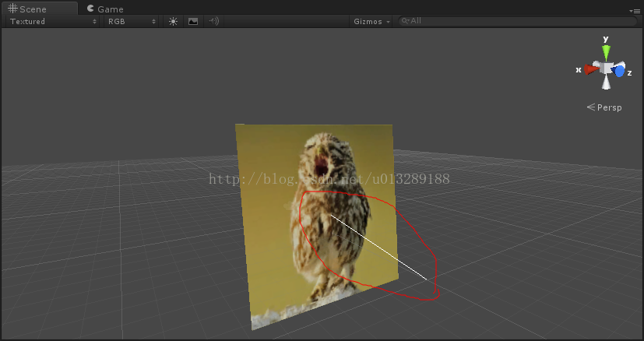Switch to the Game tab
The image size is (644, 341).
click(x=105, y=9)
